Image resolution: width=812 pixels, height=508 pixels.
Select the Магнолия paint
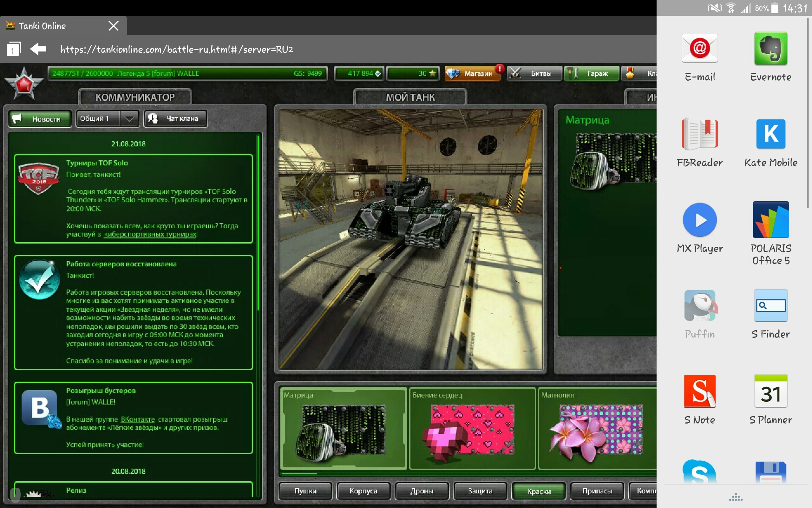coord(597,428)
